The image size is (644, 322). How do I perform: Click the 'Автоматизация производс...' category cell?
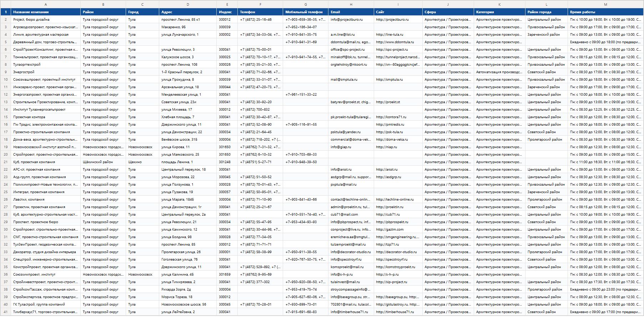pyautogui.click(x=499, y=72)
